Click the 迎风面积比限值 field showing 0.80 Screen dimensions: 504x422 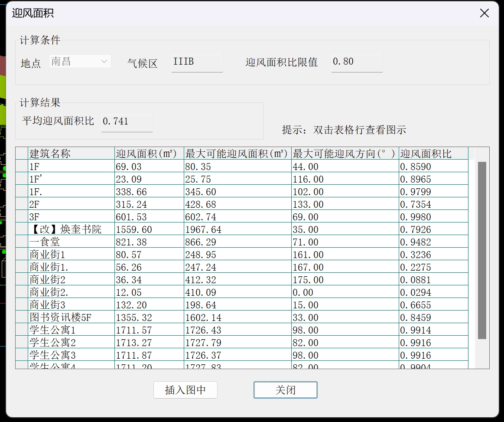tap(357, 62)
